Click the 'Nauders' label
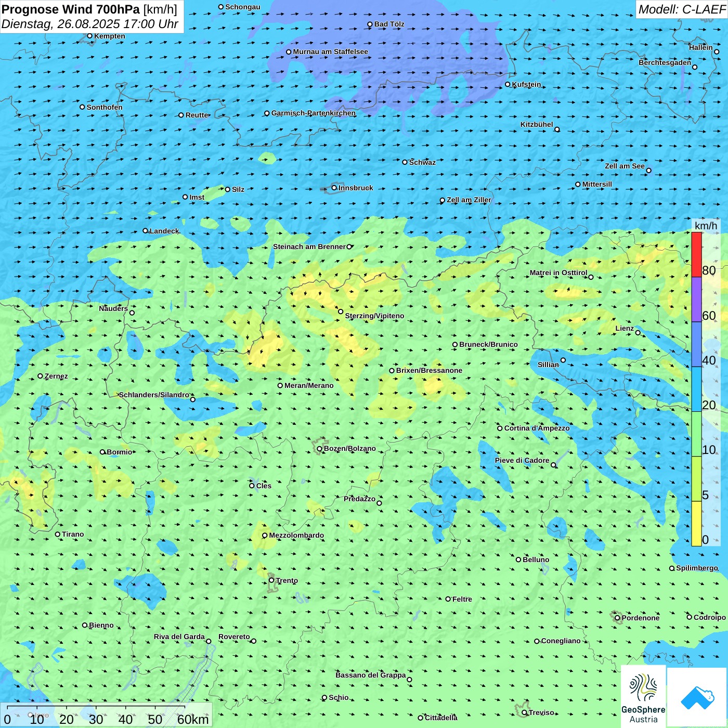 pos(113,308)
